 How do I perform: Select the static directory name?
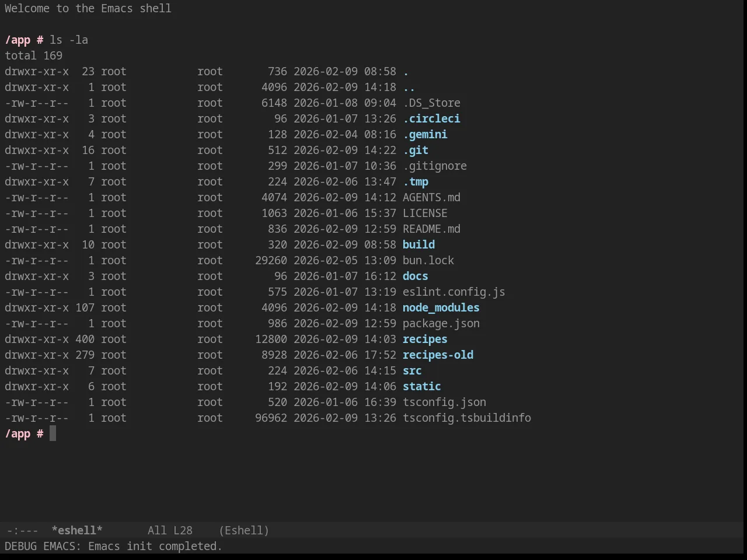coord(422,386)
